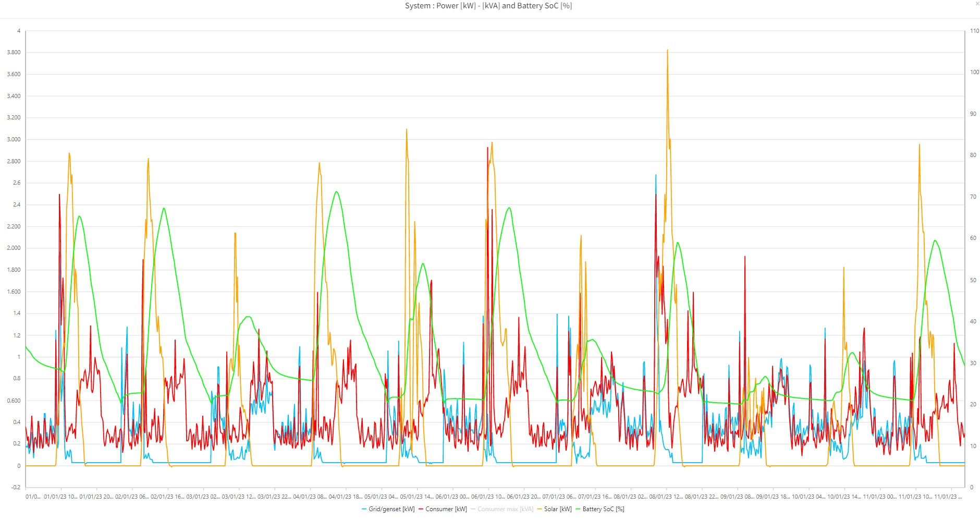Click the power axis label "3.200"
The image size is (980, 519).
click(14, 117)
